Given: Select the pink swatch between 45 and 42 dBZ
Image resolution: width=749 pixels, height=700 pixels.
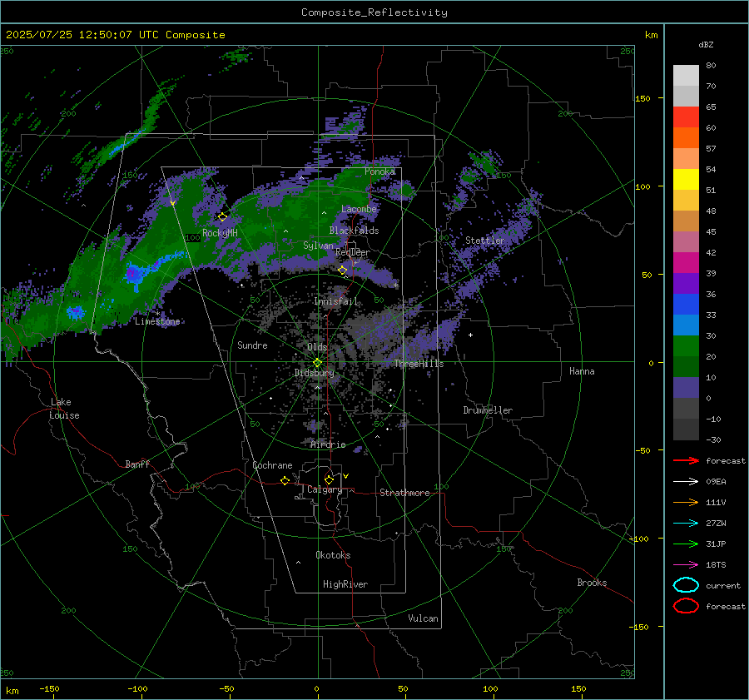Looking at the screenshot, I should click(686, 242).
